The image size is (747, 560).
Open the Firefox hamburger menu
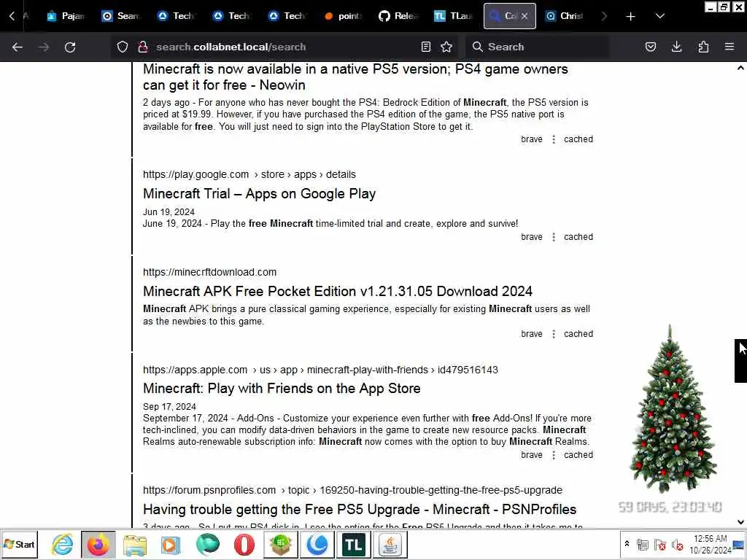pyautogui.click(x=729, y=47)
